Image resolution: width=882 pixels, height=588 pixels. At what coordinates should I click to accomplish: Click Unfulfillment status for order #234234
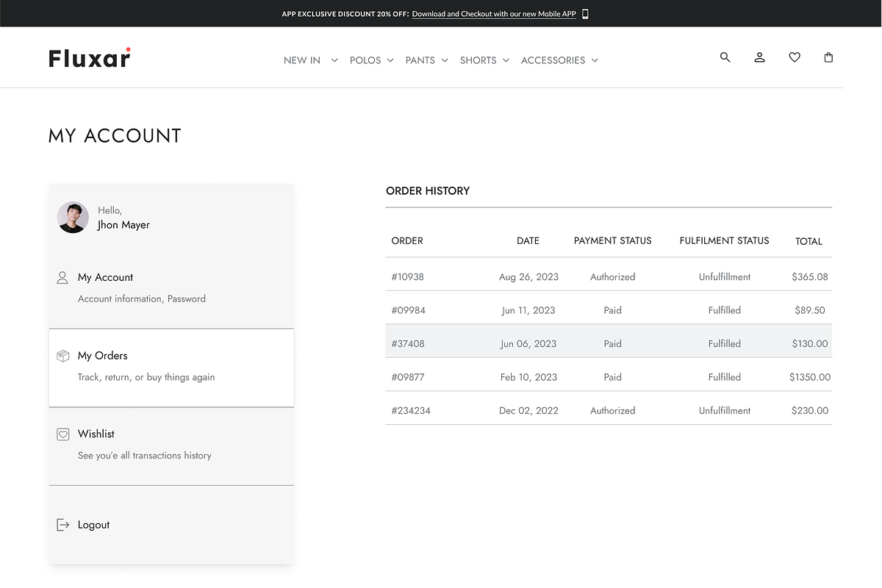tap(725, 411)
